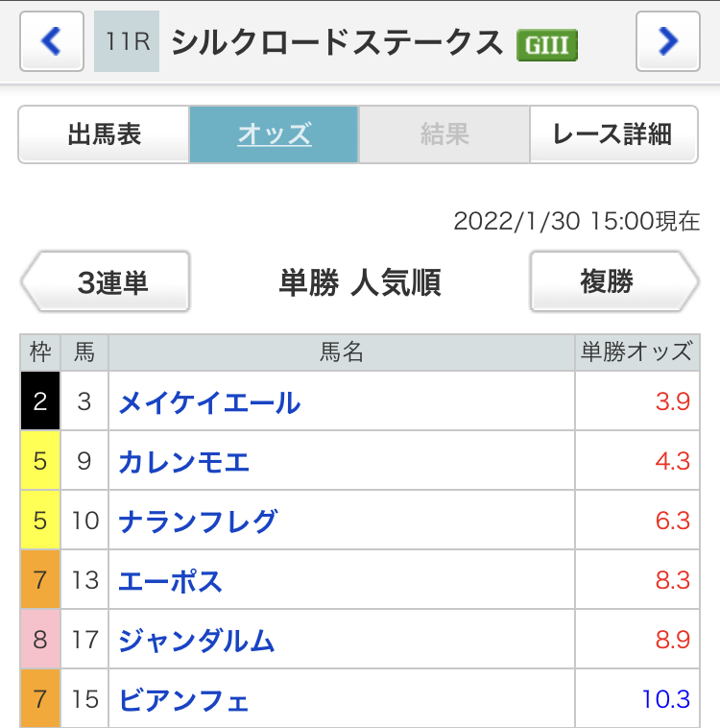Screen dimensions: 720x728
Task: Open horse メイケイエール link
Action: pyautogui.click(x=209, y=402)
